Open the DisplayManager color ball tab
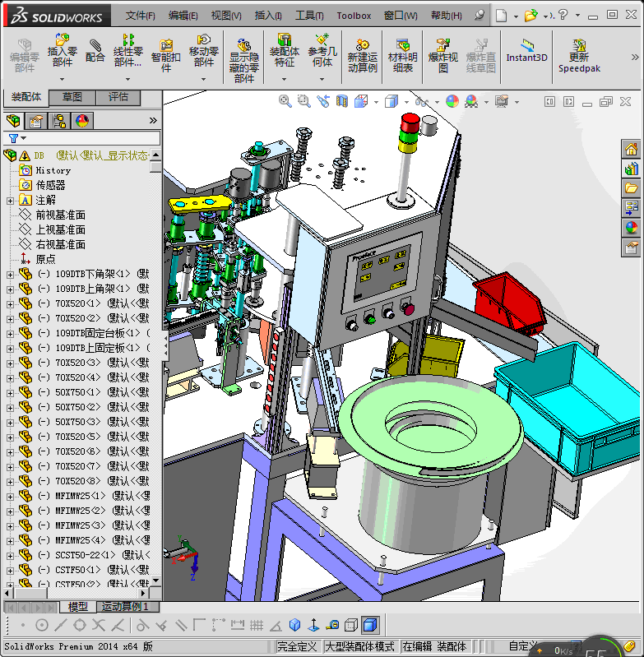Screen dimensions: 644x657 point(82,121)
